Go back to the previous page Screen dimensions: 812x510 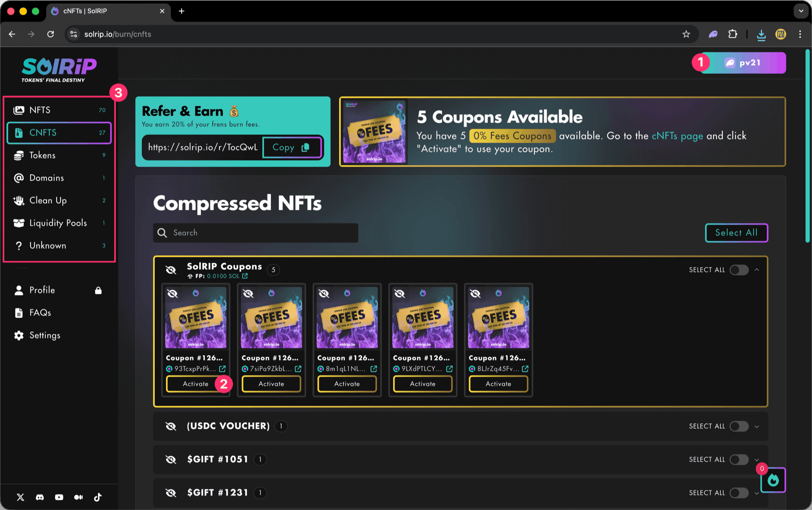point(12,34)
